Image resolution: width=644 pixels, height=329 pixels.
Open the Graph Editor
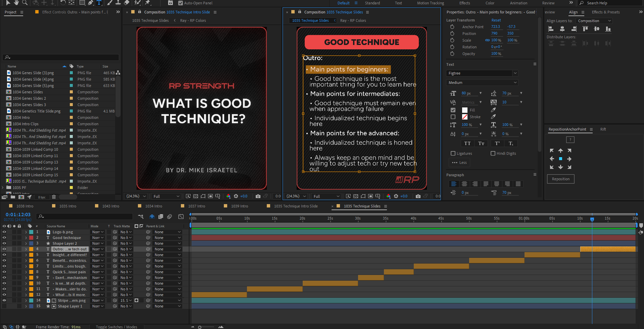(x=181, y=217)
